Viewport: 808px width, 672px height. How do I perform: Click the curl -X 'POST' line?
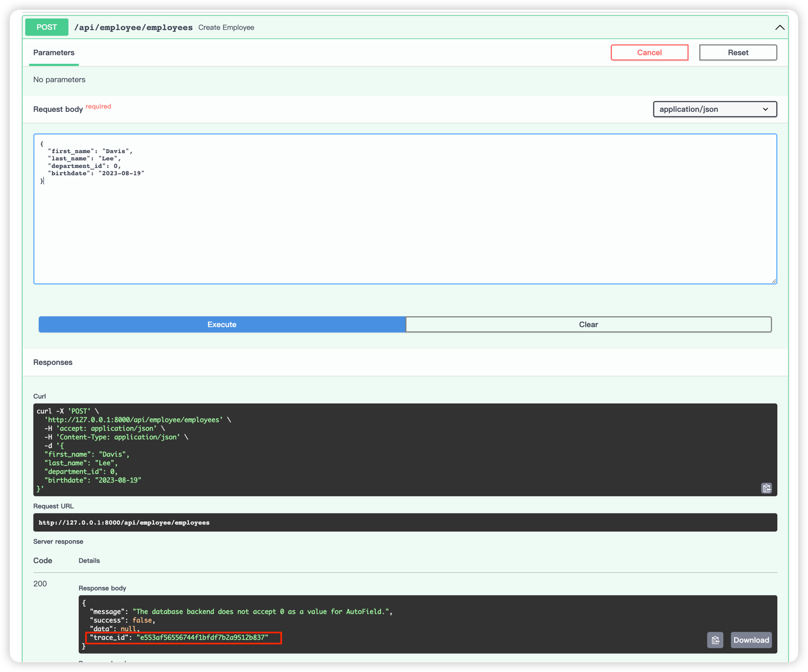click(68, 411)
